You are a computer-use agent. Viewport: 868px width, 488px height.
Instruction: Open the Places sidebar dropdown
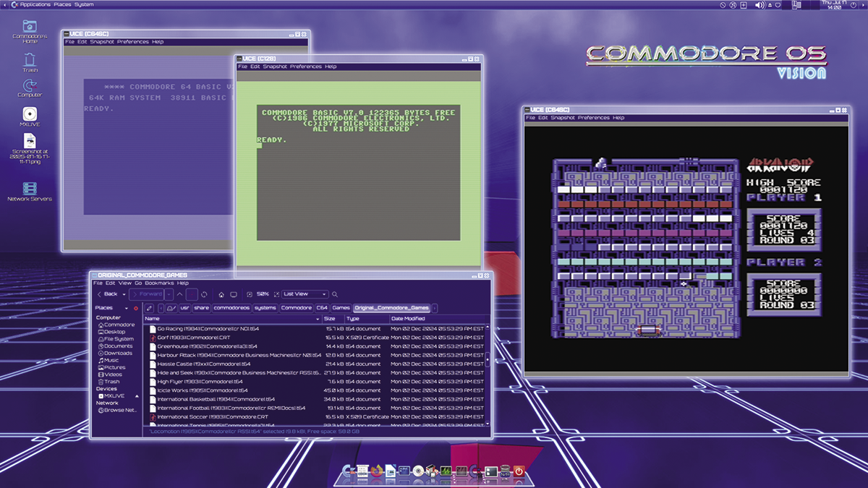click(x=126, y=308)
